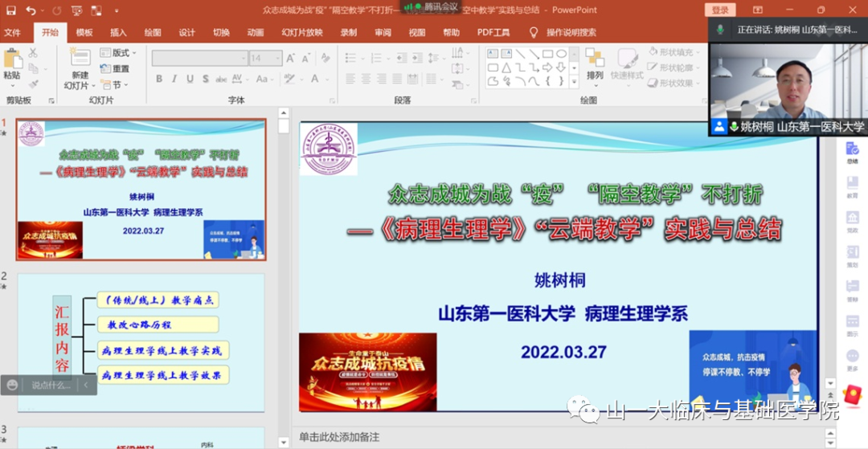Click the New Slide (新建幻灯片) button
This screenshot has width=868, height=449.
click(79, 68)
